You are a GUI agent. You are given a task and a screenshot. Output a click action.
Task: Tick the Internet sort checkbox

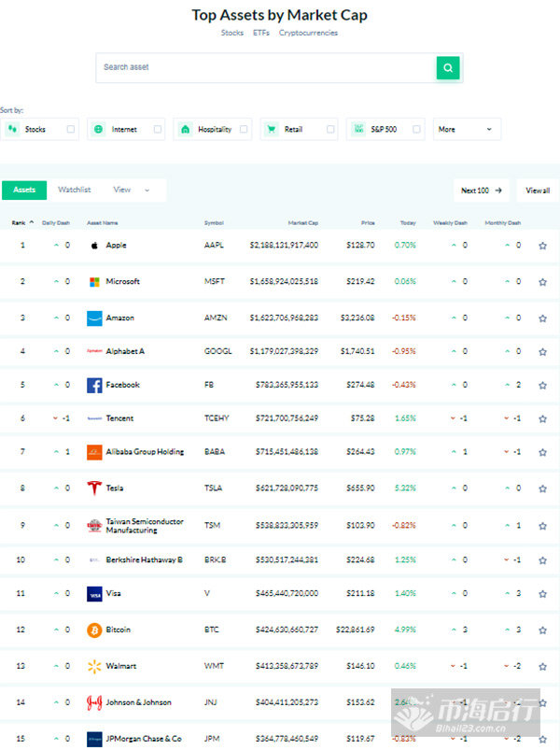158,129
